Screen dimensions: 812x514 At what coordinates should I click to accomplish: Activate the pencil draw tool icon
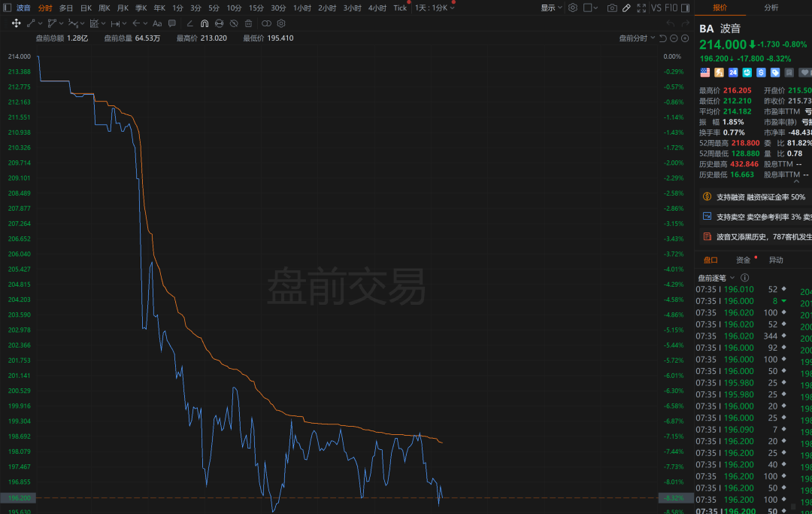[626, 8]
